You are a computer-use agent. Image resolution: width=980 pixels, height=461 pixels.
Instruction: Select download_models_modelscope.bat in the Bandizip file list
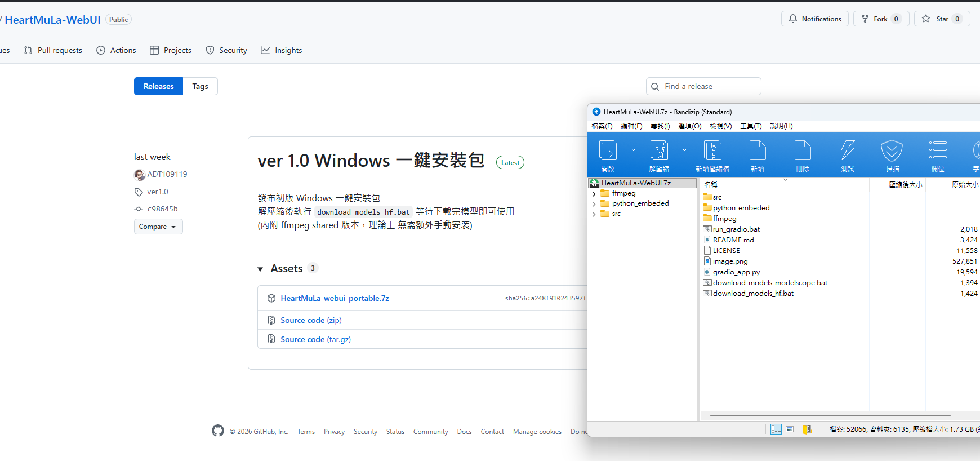click(770, 282)
